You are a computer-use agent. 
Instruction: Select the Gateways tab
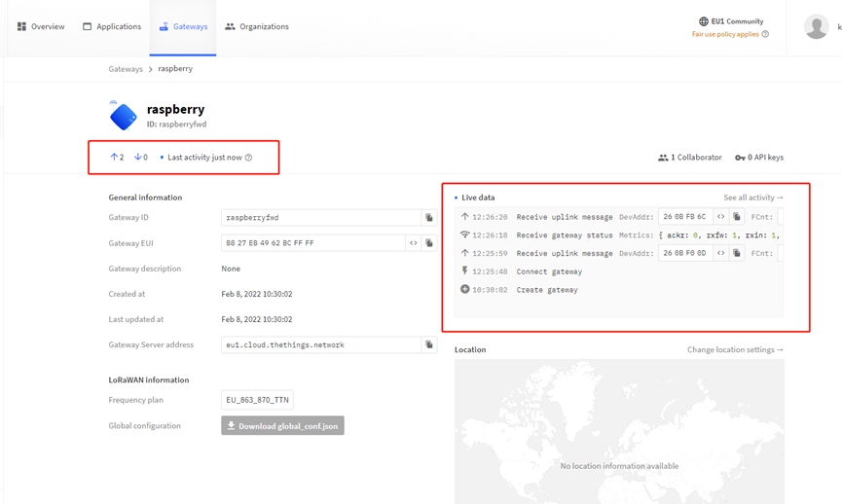(x=183, y=27)
